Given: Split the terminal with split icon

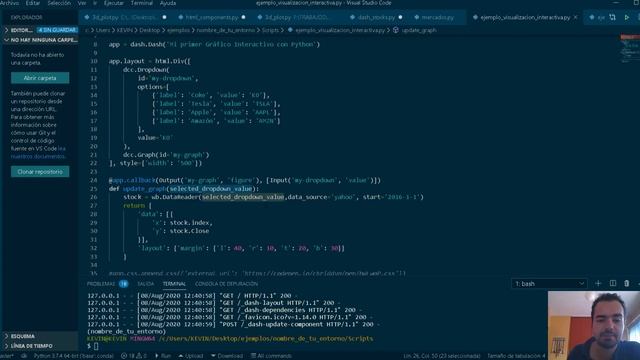Looking at the screenshot, I should point(613,283).
